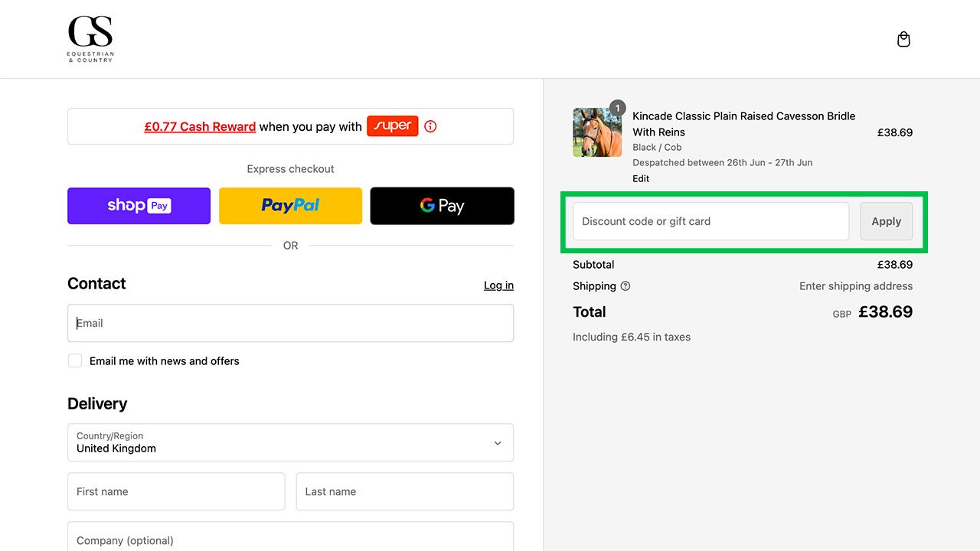Screen dimensions: 980x551
Task: Select the 'Including £6.45 in taxes' text
Action: point(632,337)
